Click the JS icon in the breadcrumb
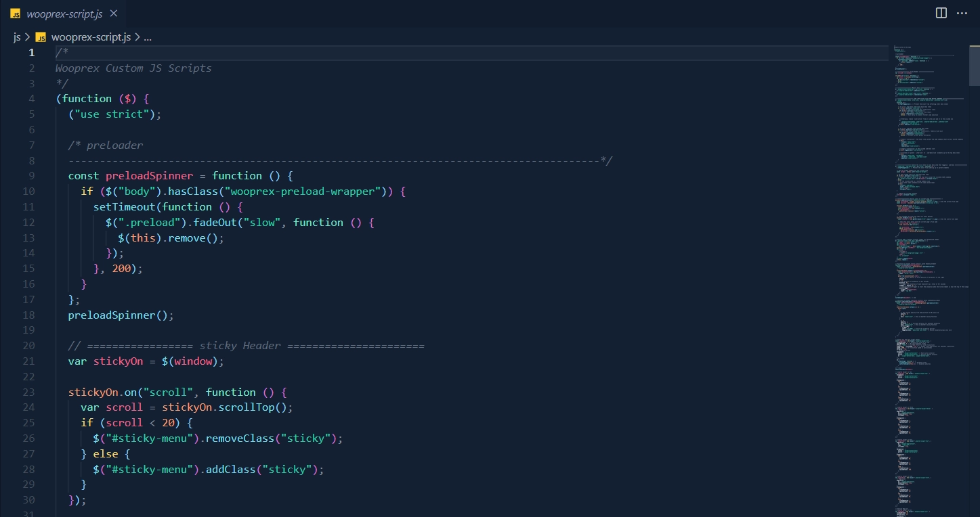This screenshot has height=517, width=980. (41, 37)
